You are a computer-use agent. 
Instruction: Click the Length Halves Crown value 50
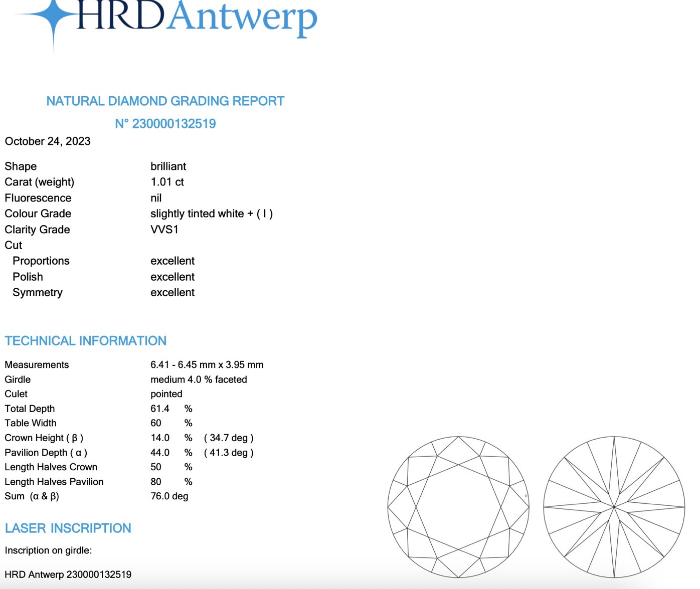click(156, 467)
